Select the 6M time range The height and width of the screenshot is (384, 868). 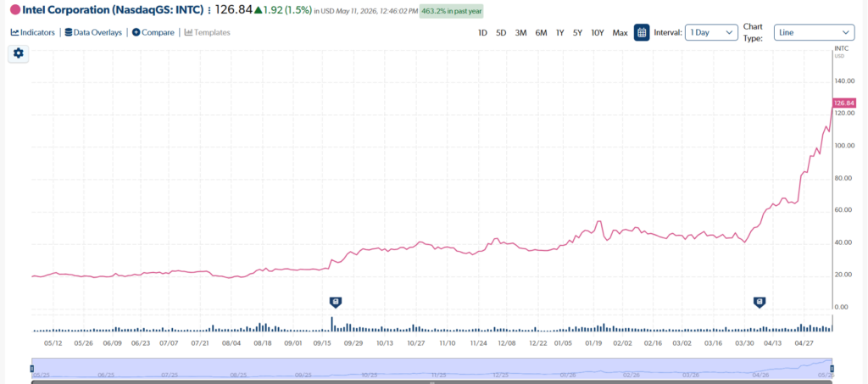tap(541, 33)
